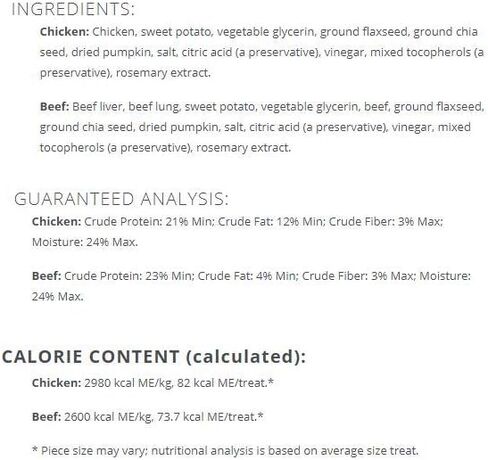Click the INGREDIENTS heading
488x460 pixels.
(73, 9)
